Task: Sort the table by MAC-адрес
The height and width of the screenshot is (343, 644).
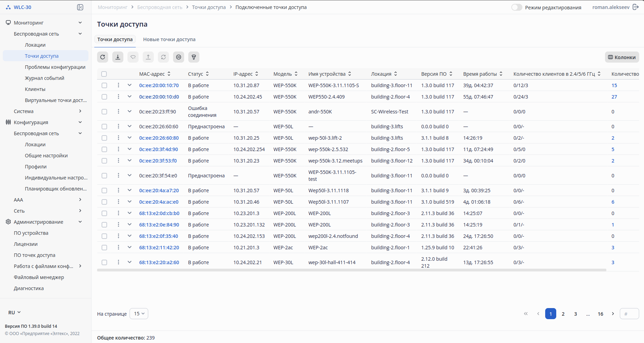Action: click(169, 74)
